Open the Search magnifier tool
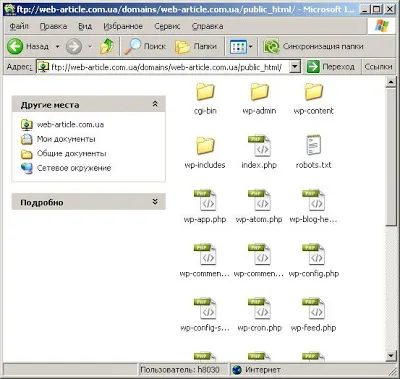 tap(132, 46)
